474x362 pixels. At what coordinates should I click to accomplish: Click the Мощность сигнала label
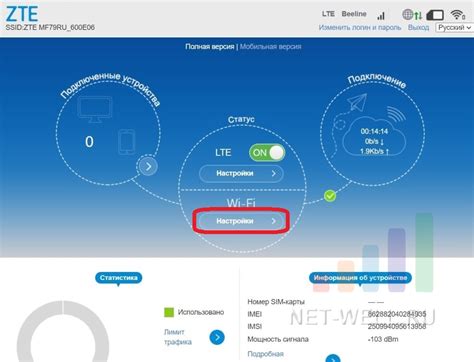click(278, 339)
